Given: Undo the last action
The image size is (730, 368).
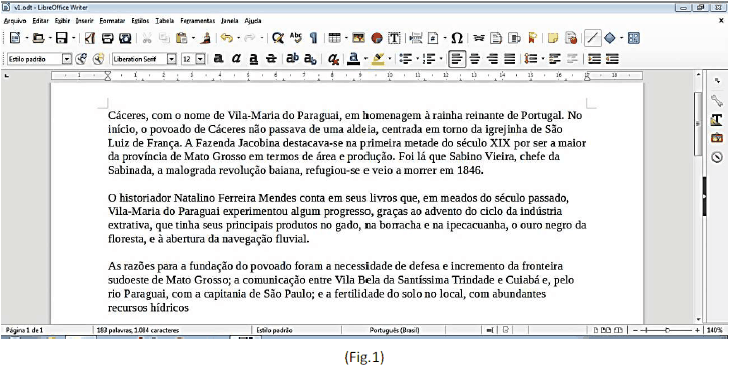Looking at the screenshot, I should click(226, 38).
